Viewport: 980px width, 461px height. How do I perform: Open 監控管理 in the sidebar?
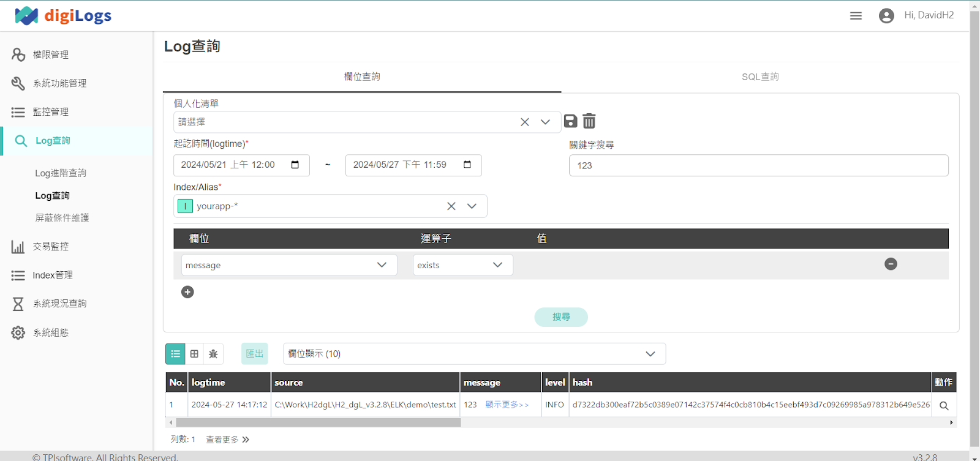coord(51,112)
